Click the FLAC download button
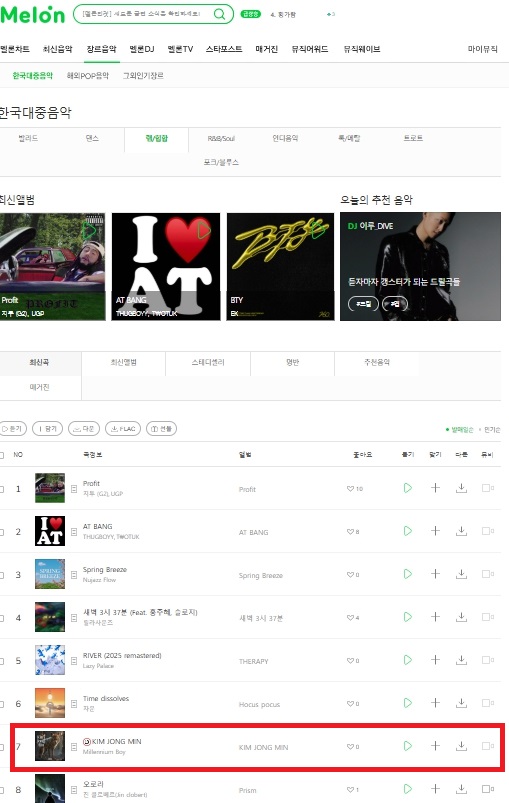The image size is (509, 803). 123,429
